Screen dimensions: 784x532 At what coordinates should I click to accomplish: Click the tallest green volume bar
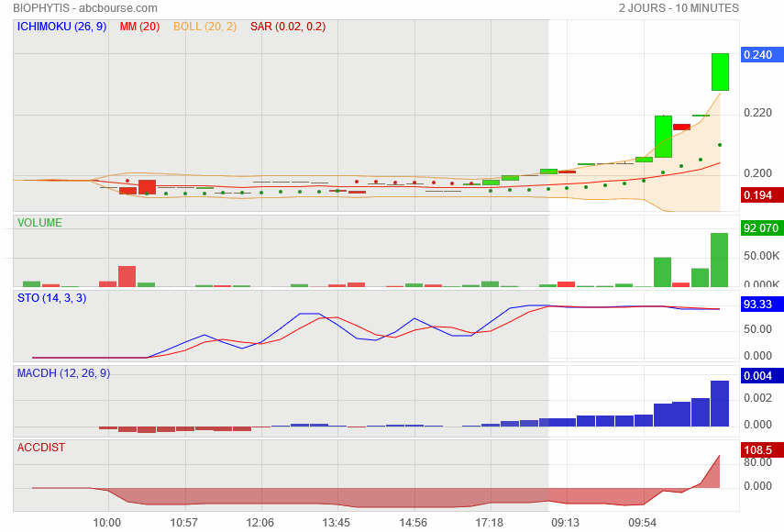(720, 260)
